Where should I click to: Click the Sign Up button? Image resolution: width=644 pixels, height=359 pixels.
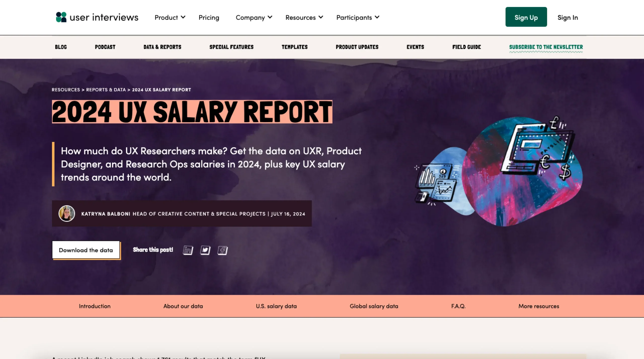pyautogui.click(x=526, y=17)
